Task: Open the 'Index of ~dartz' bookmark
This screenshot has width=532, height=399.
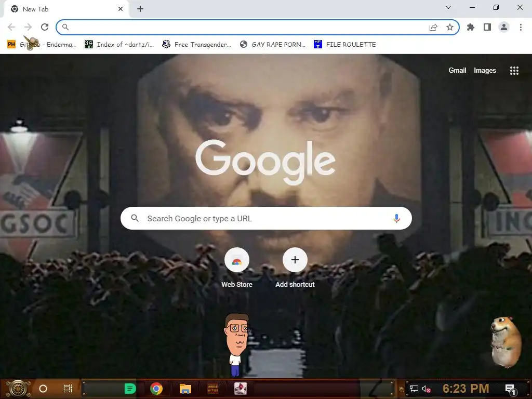Action: pos(119,45)
